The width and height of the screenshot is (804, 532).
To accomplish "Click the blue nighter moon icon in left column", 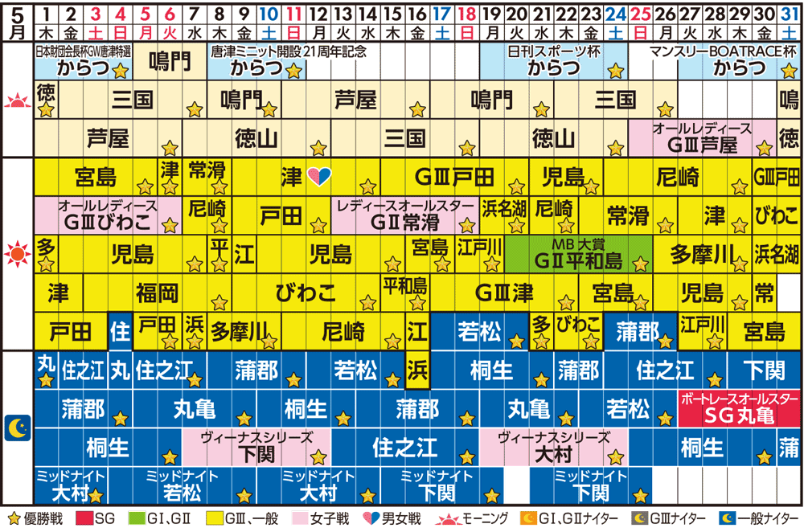I will [x=18, y=428].
